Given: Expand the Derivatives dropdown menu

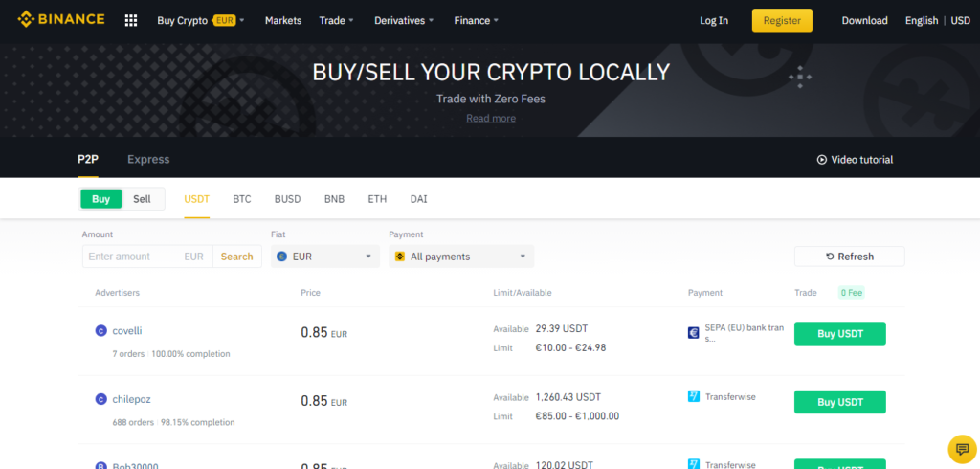Looking at the screenshot, I should pyautogui.click(x=404, y=21).
